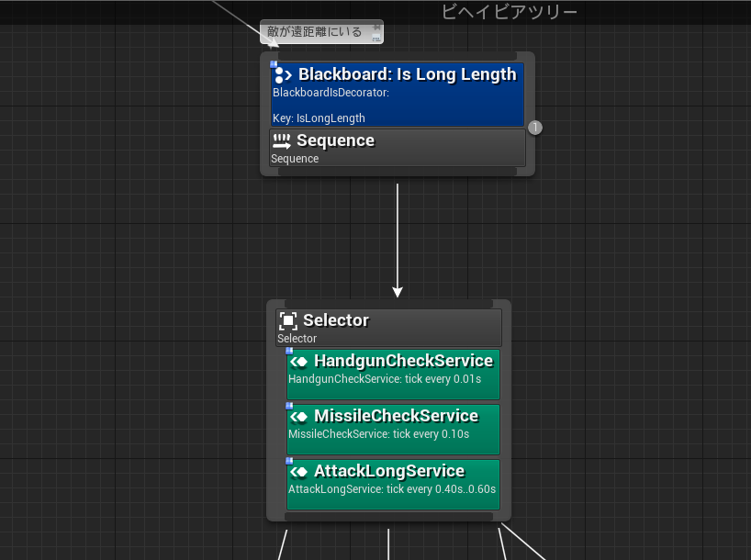Select the Sequence node

pos(397,148)
